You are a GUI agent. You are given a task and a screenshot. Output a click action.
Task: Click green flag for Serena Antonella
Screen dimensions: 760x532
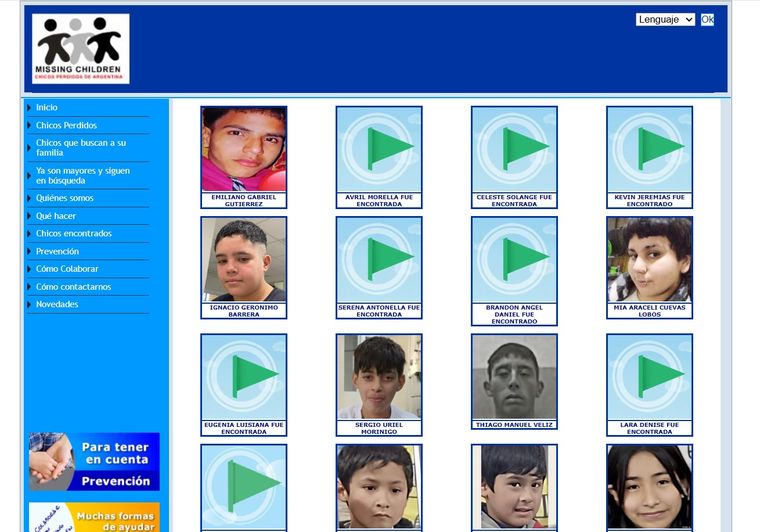[x=379, y=259]
